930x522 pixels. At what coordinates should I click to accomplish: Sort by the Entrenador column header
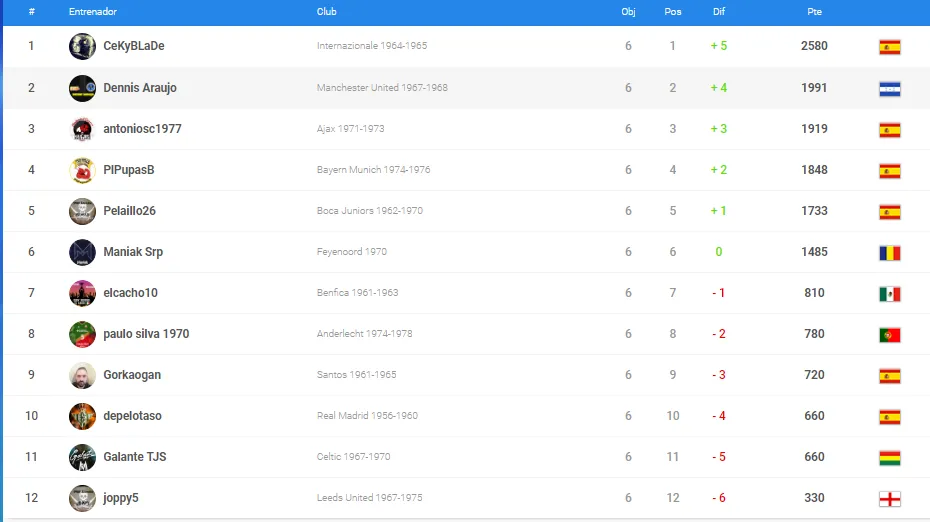[x=93, y=11]
